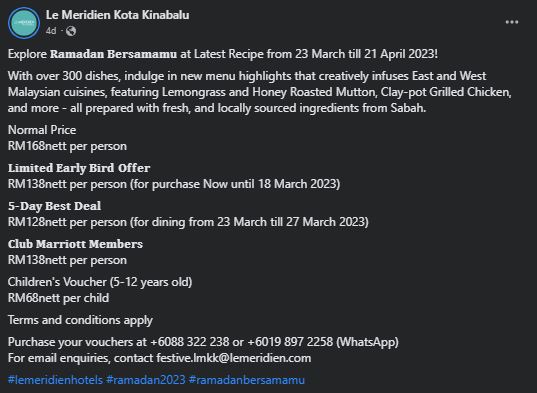537x393 pixels.
Task: Click the 4d post timestamp
Action: [x=51, y=31]
